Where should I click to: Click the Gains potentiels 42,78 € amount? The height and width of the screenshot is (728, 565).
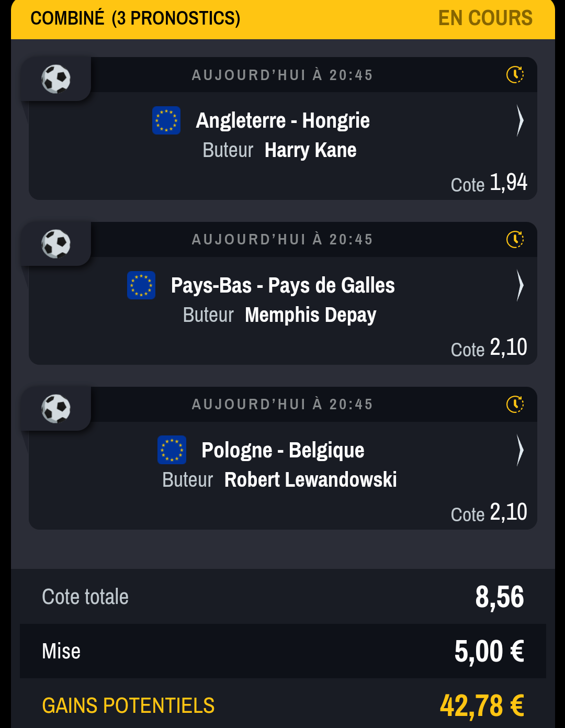coord(482,705)
